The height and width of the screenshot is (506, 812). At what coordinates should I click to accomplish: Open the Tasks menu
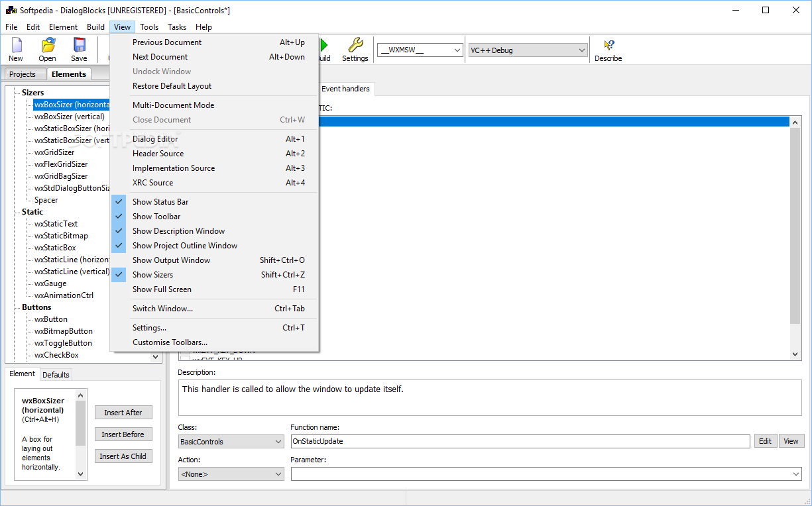click(x=177, y=27)
